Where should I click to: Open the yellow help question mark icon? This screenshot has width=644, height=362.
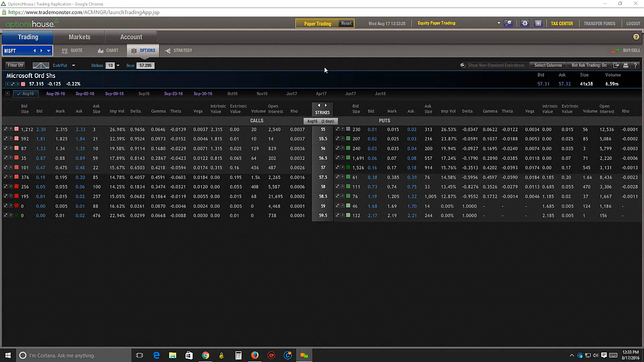tap(636, 37)
